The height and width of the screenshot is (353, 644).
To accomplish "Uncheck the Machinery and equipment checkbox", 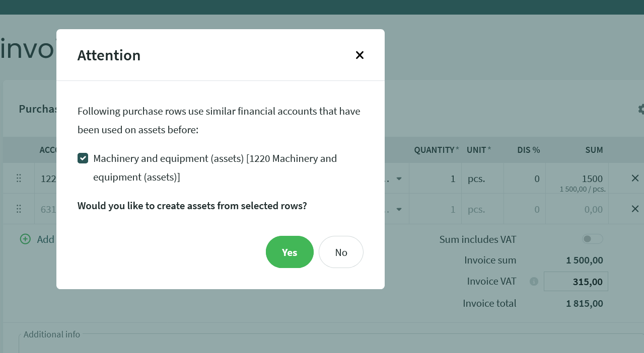I will click(x=83, y=158).
